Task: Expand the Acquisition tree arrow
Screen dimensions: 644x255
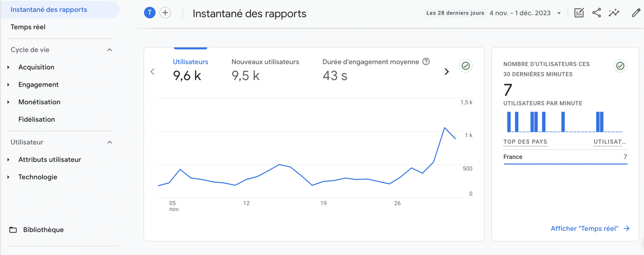Action: [8, 67]
